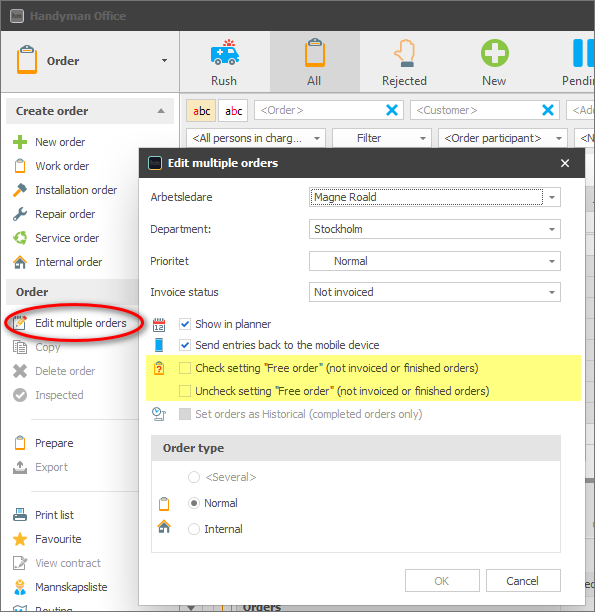
Task: Click into the Order search field
Action: (x=319, y=110)
